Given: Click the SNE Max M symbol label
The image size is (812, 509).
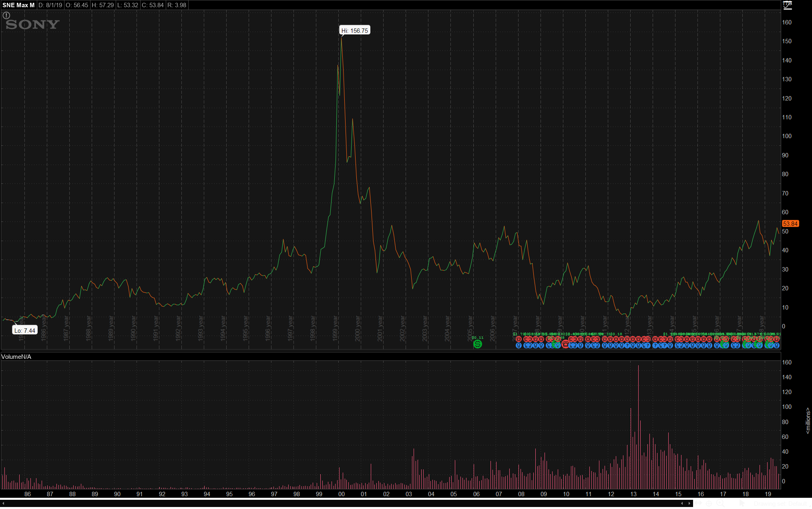Looking at the screenshot, I should click(x=18, y=5).
